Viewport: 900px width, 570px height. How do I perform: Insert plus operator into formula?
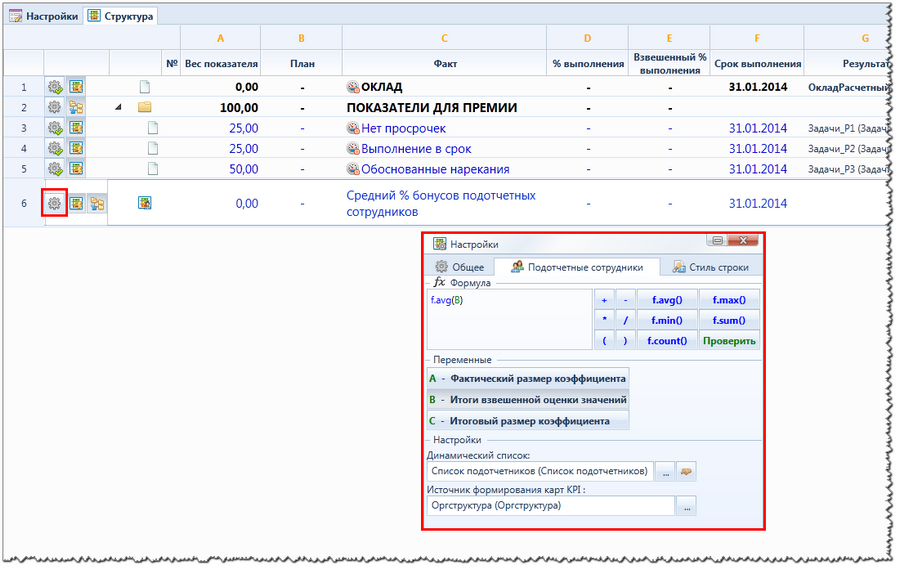604,300
